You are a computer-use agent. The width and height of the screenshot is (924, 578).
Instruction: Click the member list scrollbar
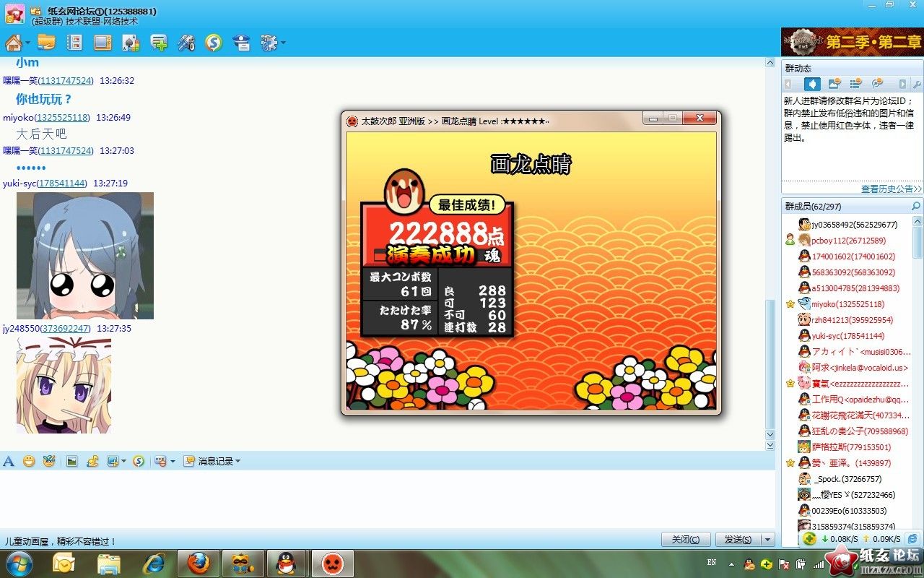pyautogui.click(x=918, y=241)
